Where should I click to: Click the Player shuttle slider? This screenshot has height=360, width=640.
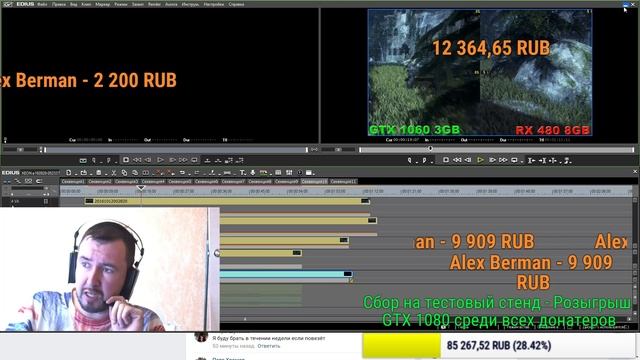click(x=20, y=150)
